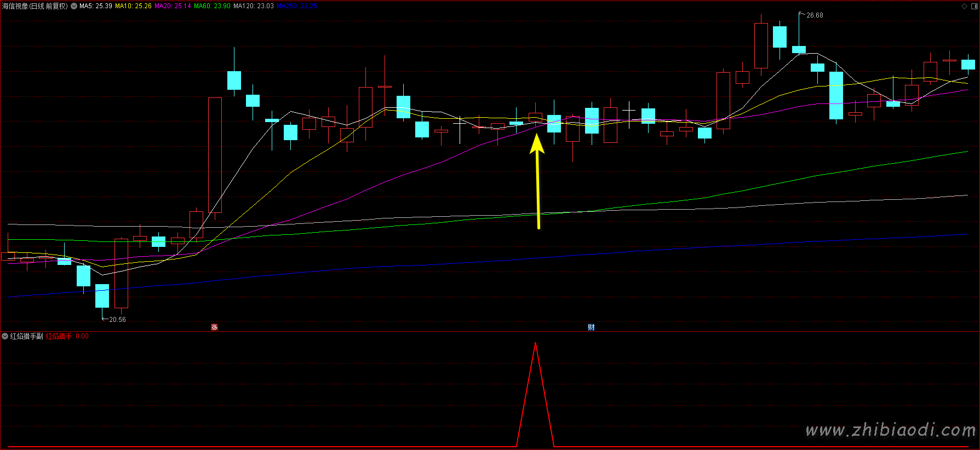Click the blue 财 financial report marker

[591, 327]
